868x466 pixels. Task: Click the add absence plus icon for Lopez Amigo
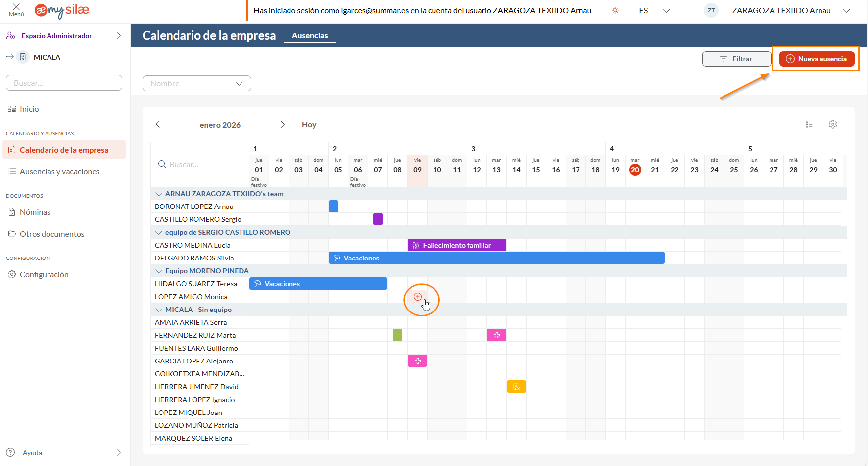(418, 297)
